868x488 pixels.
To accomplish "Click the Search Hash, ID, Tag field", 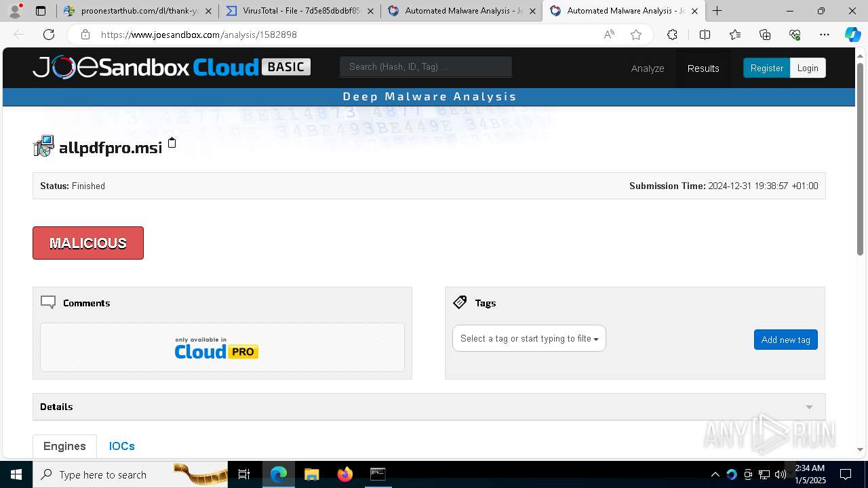I will click(x=426, y=66).
